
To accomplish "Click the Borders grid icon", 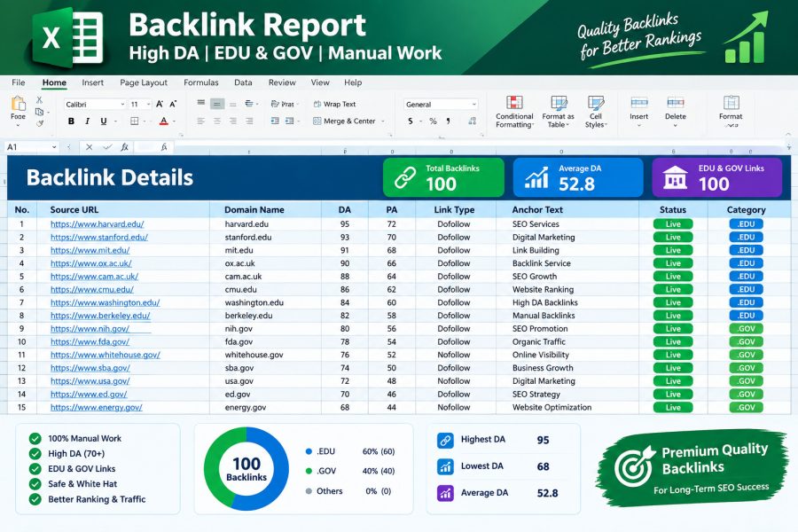I will point(135,121).
